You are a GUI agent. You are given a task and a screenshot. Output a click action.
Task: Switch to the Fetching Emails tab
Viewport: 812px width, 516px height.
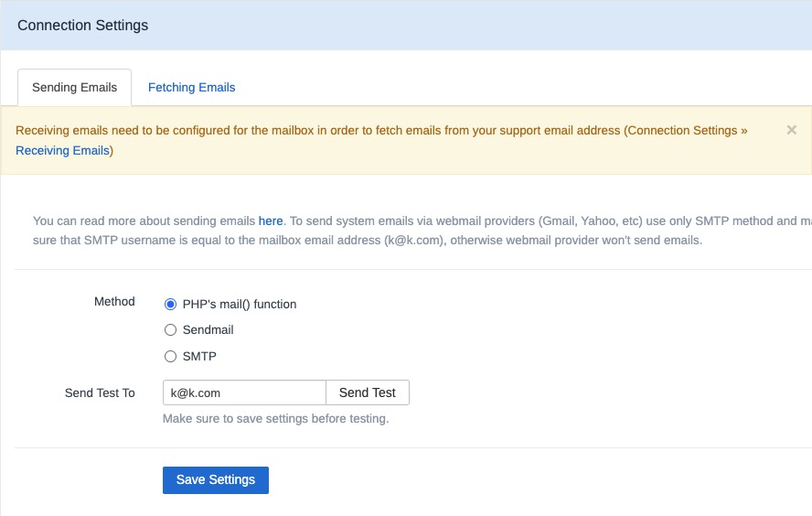pyautogui.click(x=191, y=88)
